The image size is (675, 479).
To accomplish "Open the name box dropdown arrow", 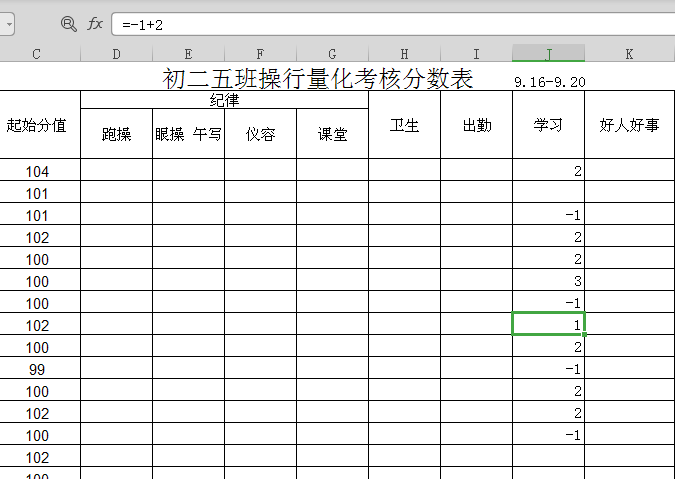I will 8,24.
